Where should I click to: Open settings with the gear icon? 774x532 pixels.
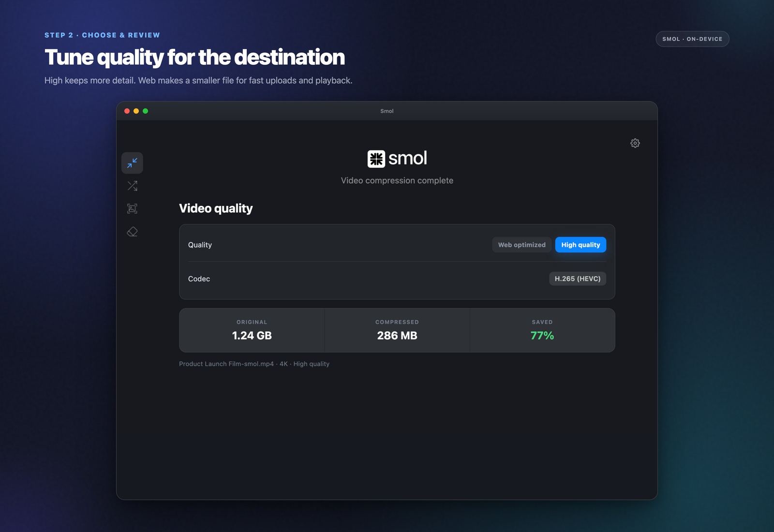tap(635, 143)
